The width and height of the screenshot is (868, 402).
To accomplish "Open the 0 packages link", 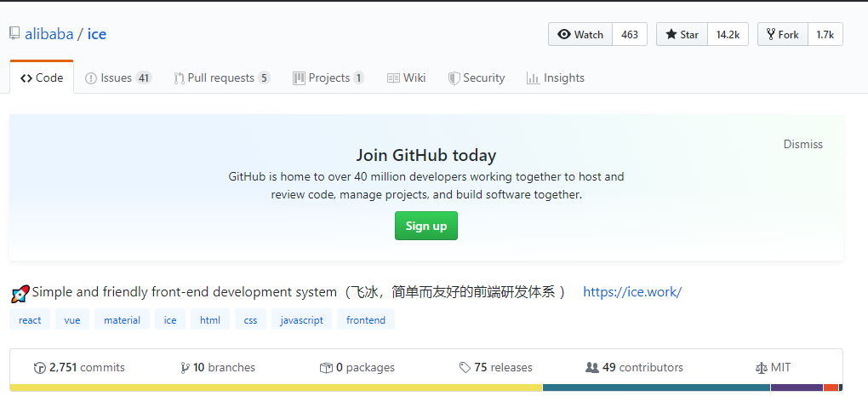I will [x=357, y=367].
